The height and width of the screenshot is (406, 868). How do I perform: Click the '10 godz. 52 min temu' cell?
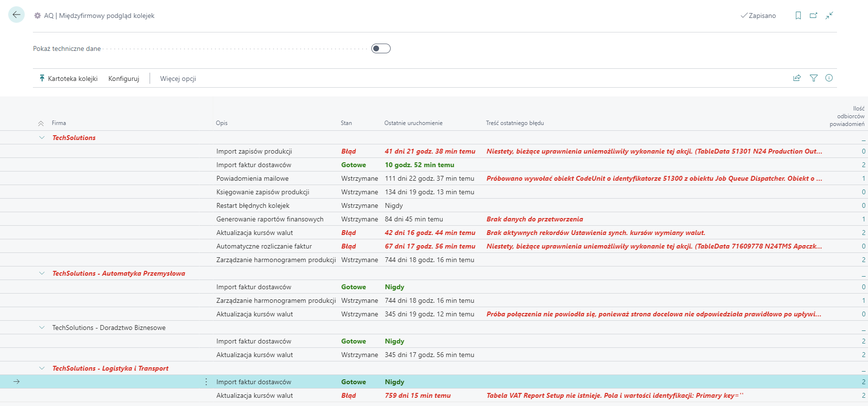[419, 165]
